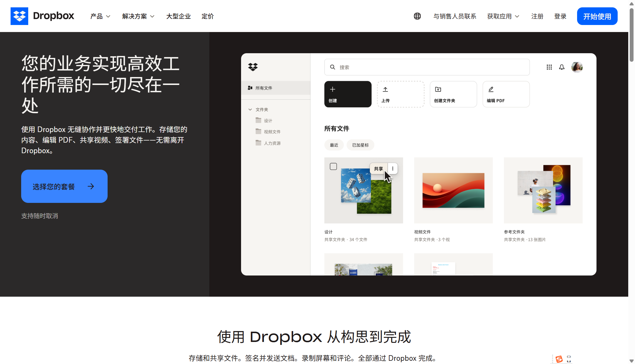
Task: Open the language selector globe icon
Action: tap(417, 16)
